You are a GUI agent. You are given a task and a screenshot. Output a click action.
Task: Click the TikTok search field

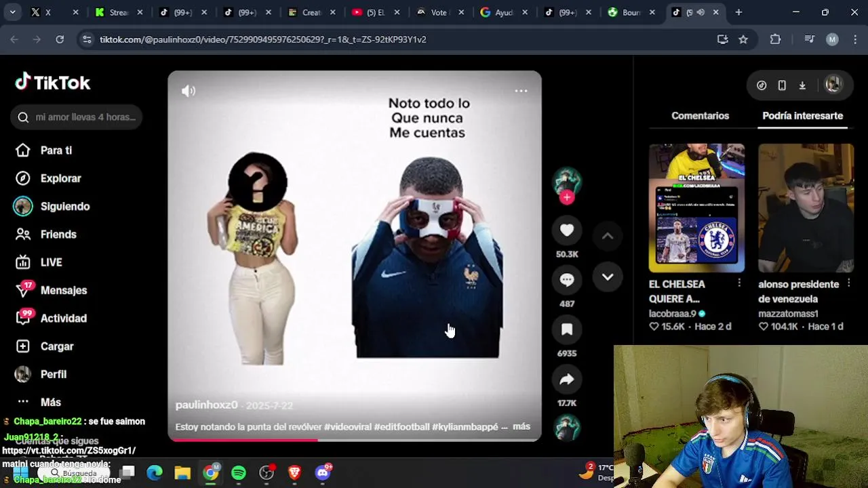tap(77, 117)
